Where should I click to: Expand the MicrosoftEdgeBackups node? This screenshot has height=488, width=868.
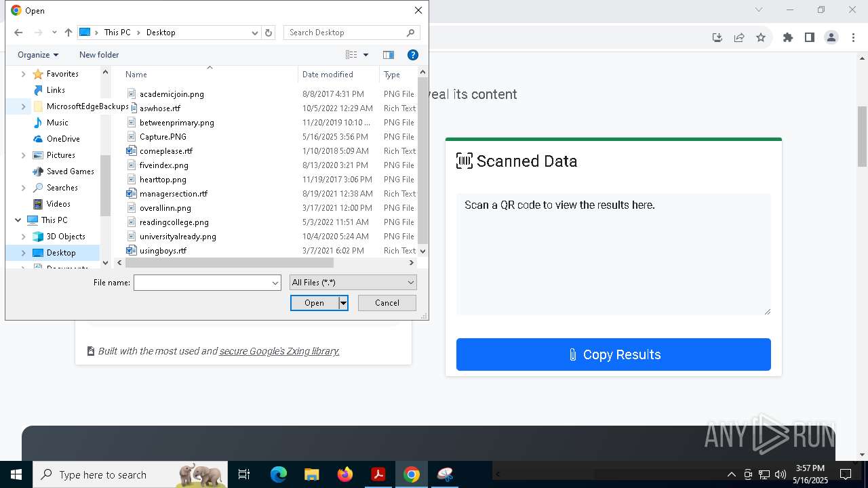(24, 106)
